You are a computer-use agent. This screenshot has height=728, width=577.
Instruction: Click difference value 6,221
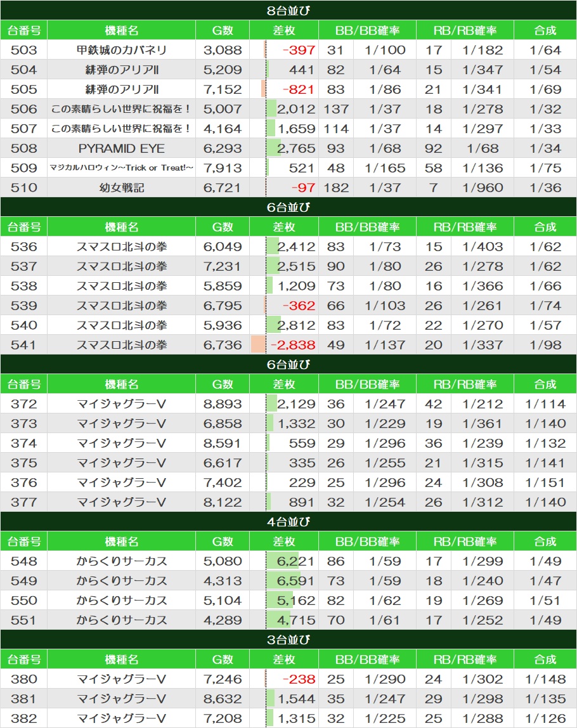296,561
